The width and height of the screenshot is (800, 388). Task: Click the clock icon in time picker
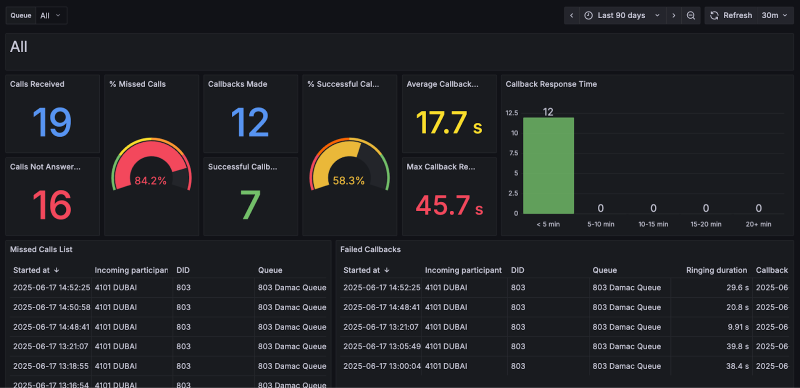point(588,15)
